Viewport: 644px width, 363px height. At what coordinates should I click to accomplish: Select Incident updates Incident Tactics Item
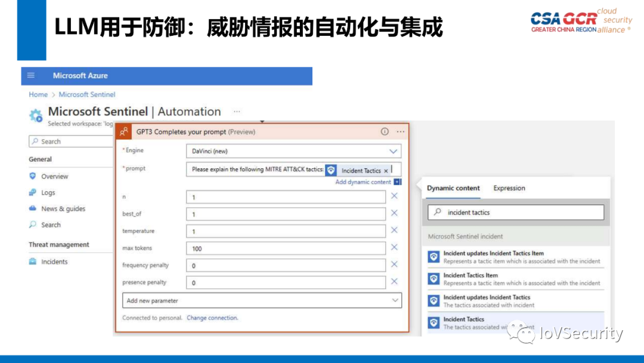(x=516, y=257)
